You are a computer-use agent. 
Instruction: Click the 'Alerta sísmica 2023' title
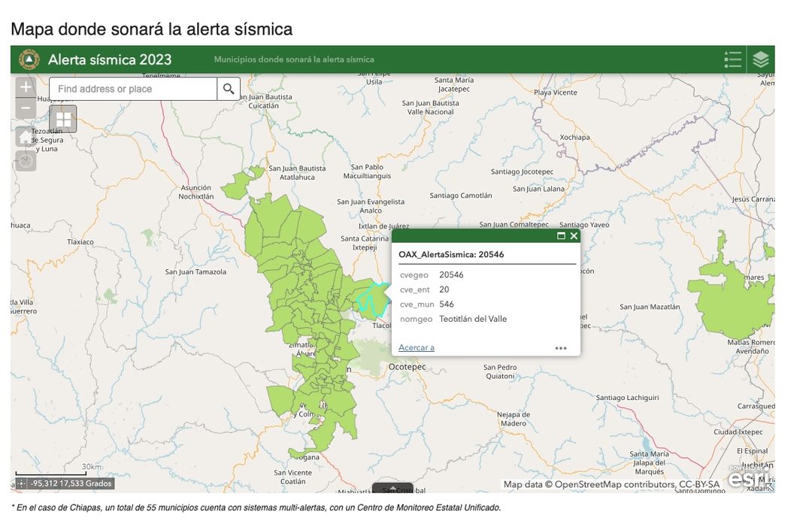[x=110, y=59]
